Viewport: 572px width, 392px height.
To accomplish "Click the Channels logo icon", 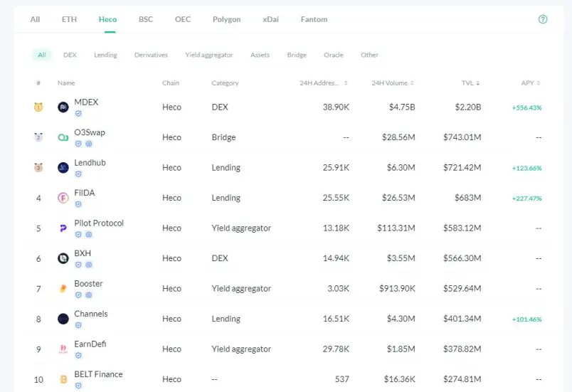I will point(63,319).
